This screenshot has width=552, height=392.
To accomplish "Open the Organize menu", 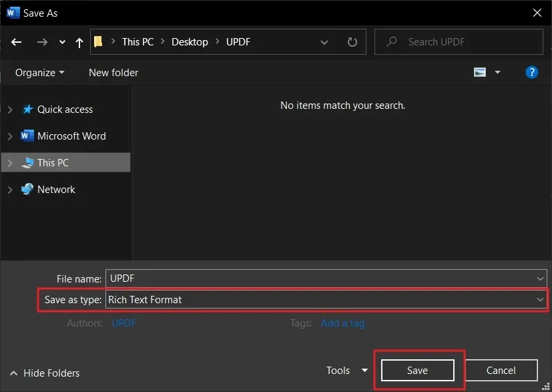I will click(38, 72).
